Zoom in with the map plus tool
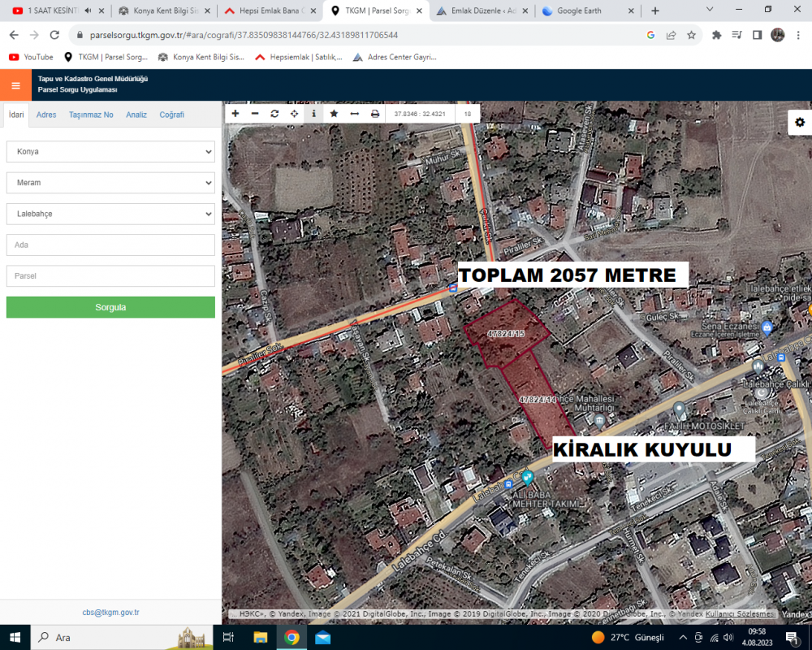This screenshot has height=650, width=812. click(235, 114)
